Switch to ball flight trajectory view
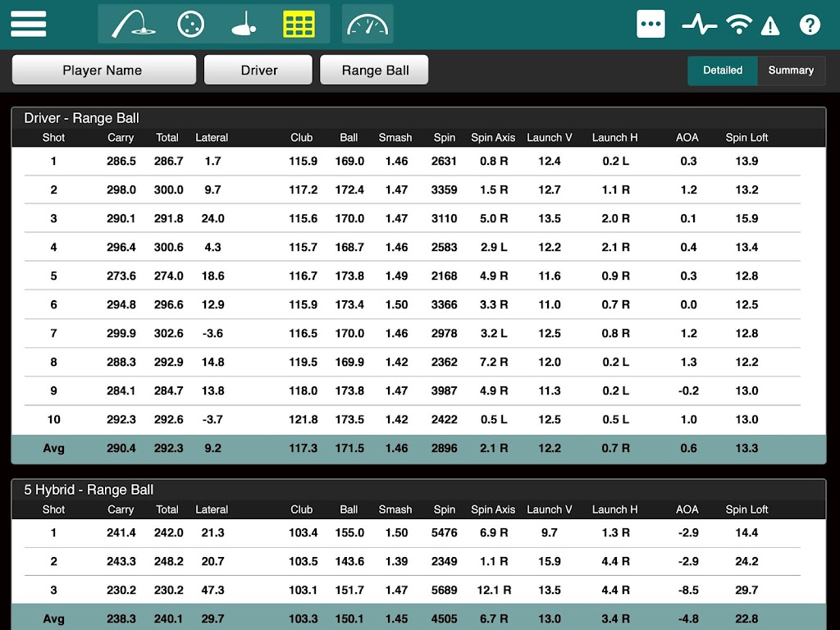 point(134,25)
